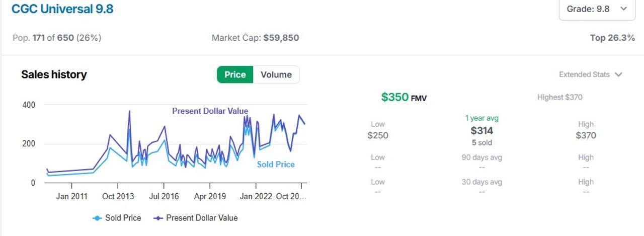This screenshot has height=236, width=644.
Task: Open the CGC Universal 9.8 heading link
Action: coord(62,9)
